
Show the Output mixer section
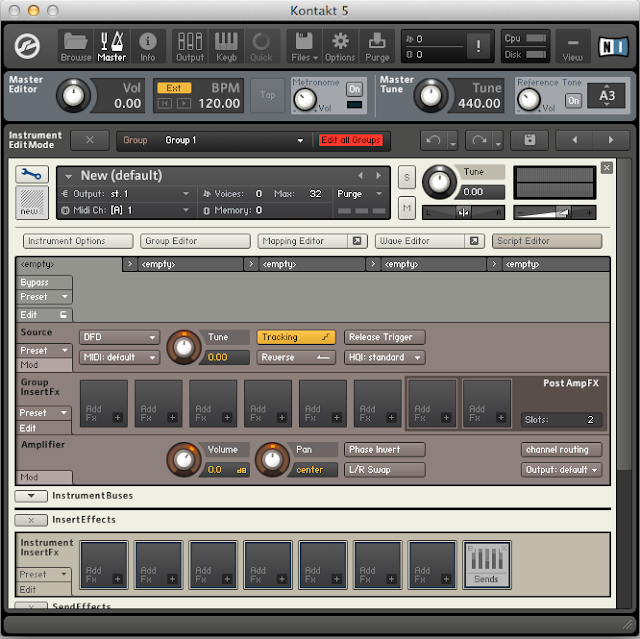tap(190, 46)
